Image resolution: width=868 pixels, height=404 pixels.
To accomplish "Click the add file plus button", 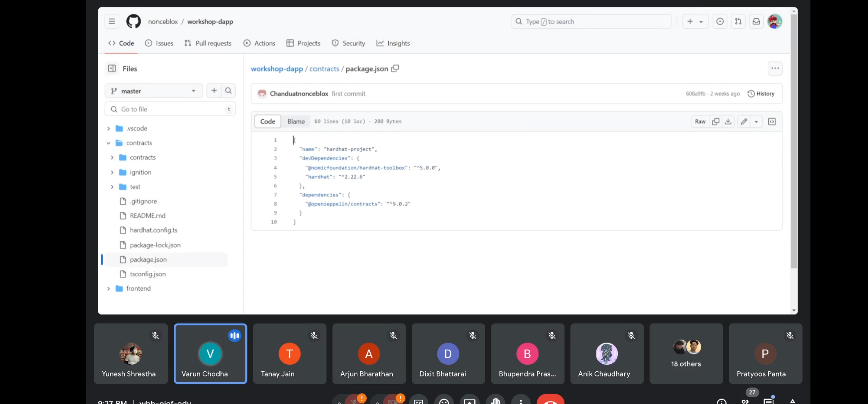I will click(x=214, y=91).
